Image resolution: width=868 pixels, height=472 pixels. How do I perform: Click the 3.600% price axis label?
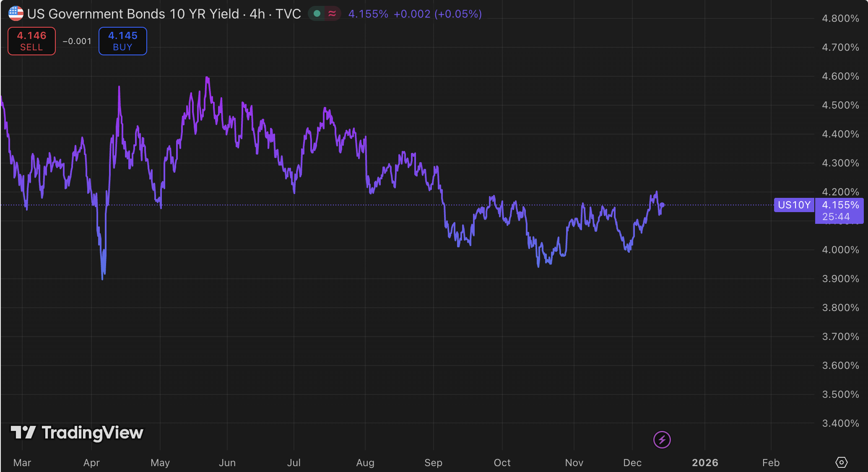click(840, 366)
